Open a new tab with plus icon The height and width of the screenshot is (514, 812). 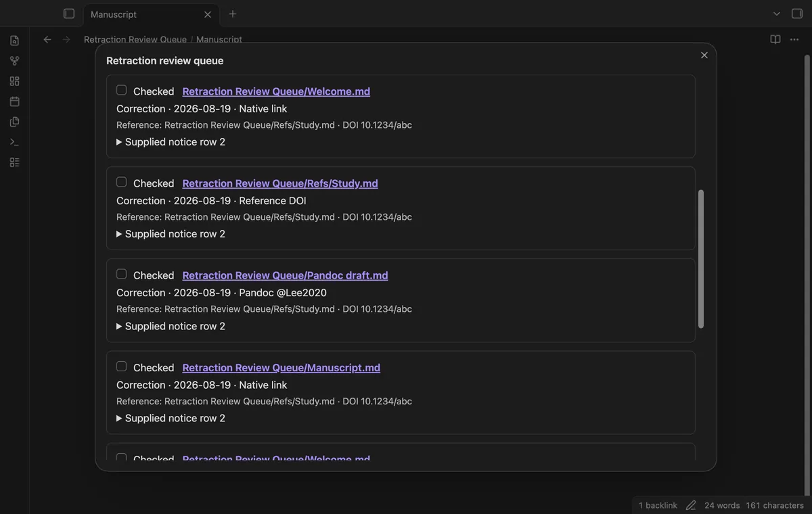(x=233, y=14)
